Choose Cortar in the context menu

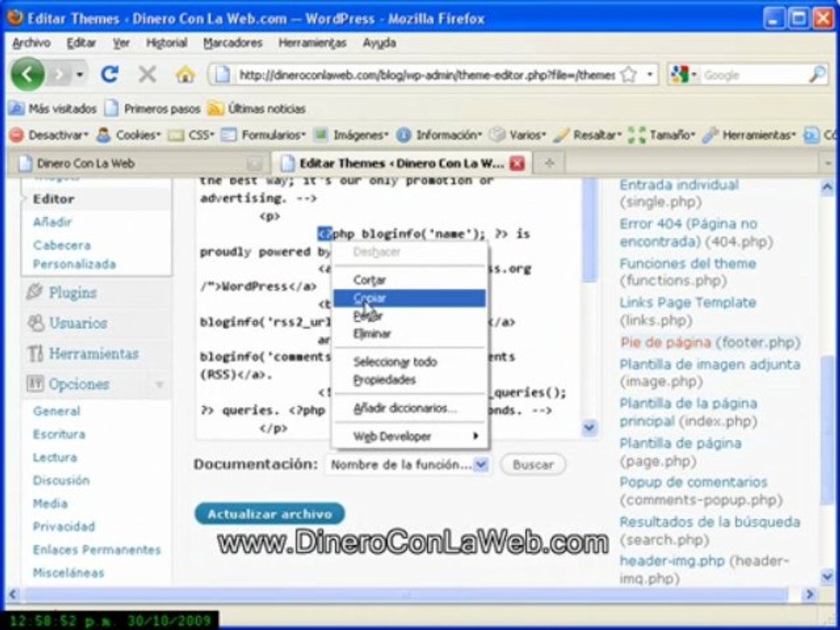tap(409, 280)
